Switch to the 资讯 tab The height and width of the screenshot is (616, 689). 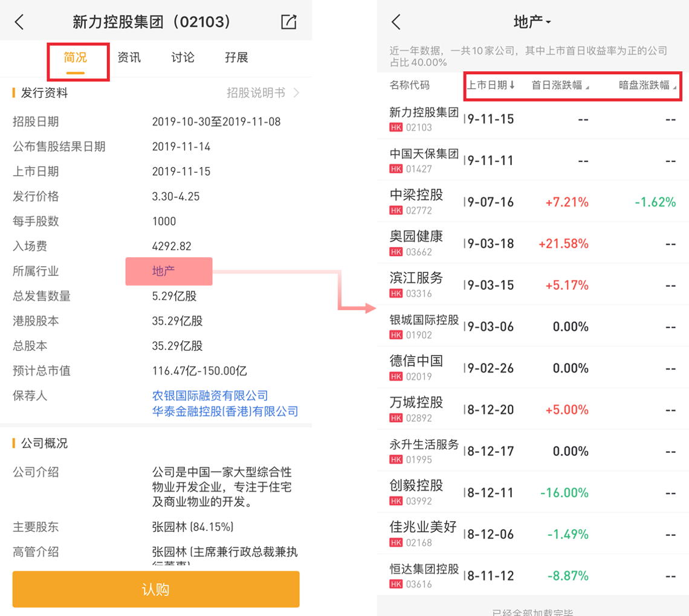click(x=129, y=57)
